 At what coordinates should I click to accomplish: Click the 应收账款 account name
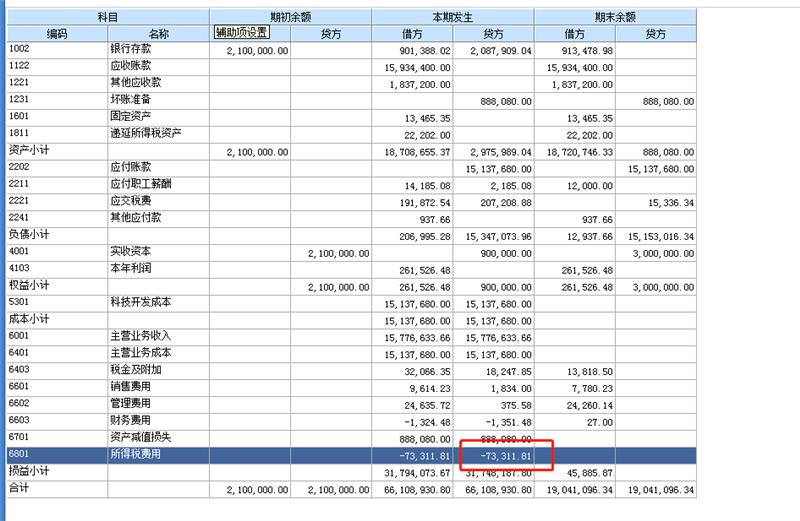point(130,66)
